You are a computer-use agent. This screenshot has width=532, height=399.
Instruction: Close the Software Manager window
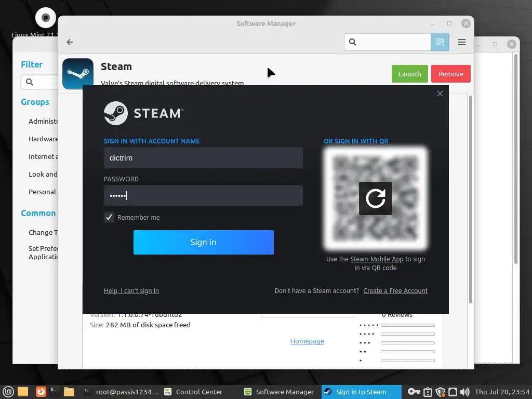465,23
